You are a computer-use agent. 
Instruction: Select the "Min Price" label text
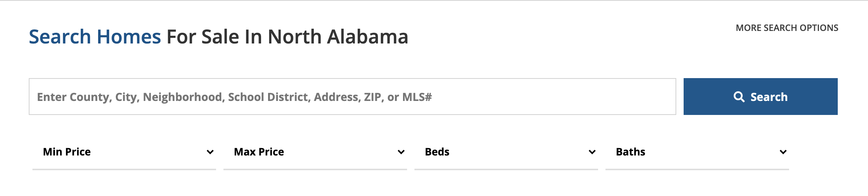(x=67, y=152)
